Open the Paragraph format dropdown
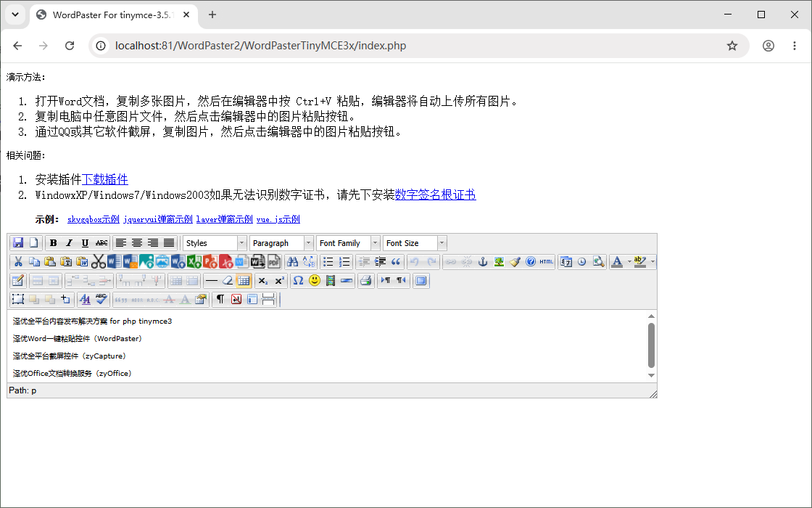Screen dimensions: 812x508 click(281, 242)
